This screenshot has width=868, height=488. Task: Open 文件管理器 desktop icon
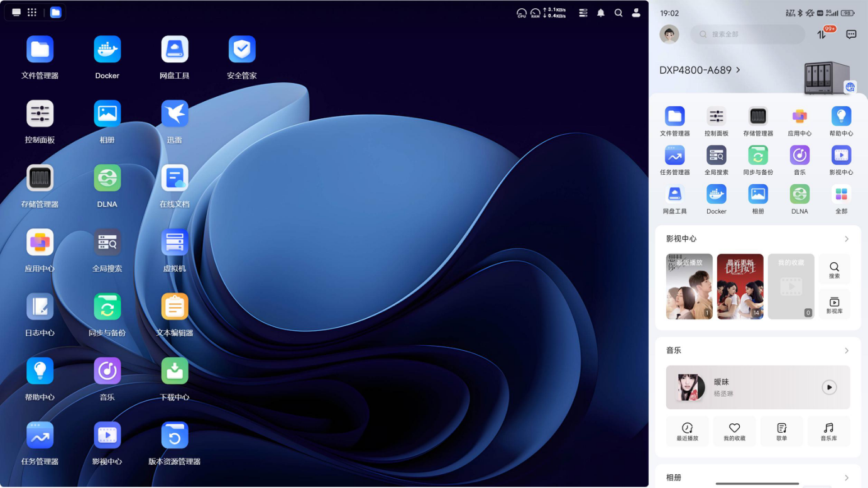point(40,49)
